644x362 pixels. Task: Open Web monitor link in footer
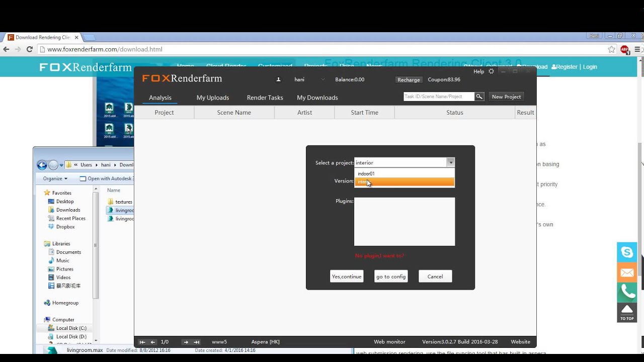[389, 342]
